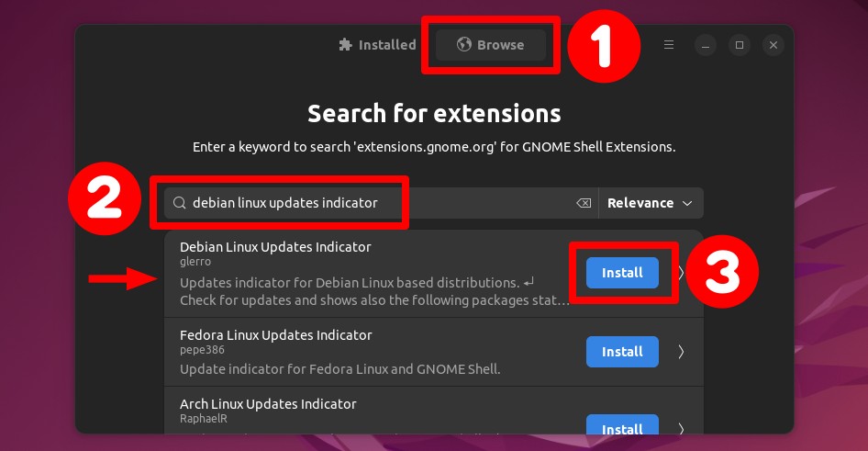Screen dimensions: 868x451
Task: Switch to the Browse tab
Action: (x=491, y=45)
